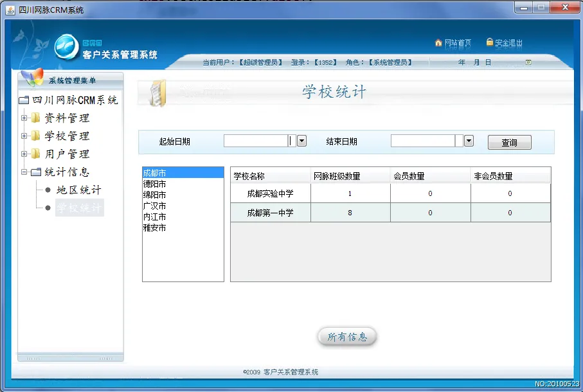
Task: Select 地区统计 in the sidebar
Action: click(78, 190)
